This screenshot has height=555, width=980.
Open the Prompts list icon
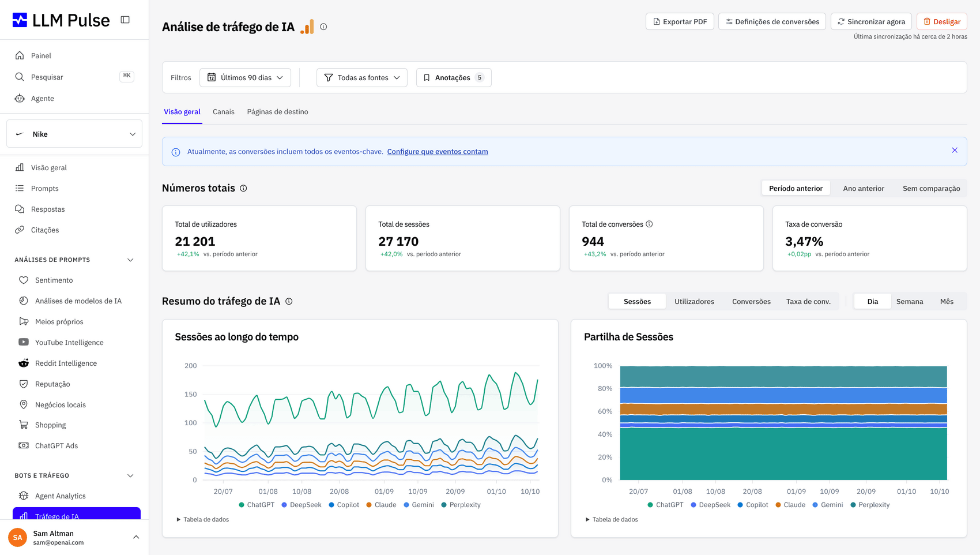pyautogui.click(x=20, y=188)
